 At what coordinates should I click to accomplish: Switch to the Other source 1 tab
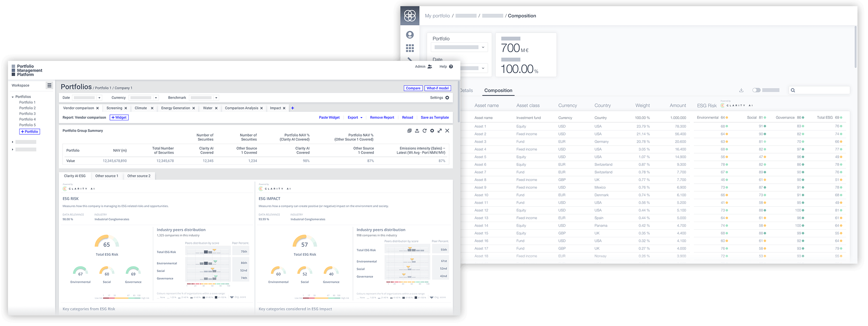pos(107,176)
